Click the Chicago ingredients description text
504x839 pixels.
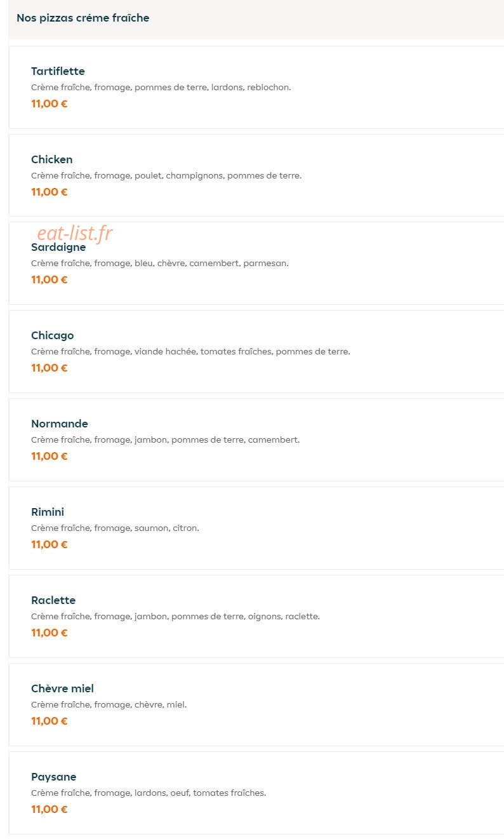(x=190, y=351)
